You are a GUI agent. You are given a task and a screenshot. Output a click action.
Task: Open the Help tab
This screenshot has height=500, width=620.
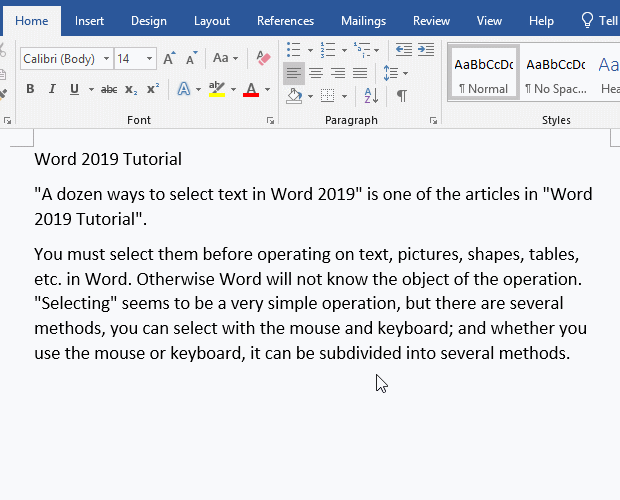(541, 21)
